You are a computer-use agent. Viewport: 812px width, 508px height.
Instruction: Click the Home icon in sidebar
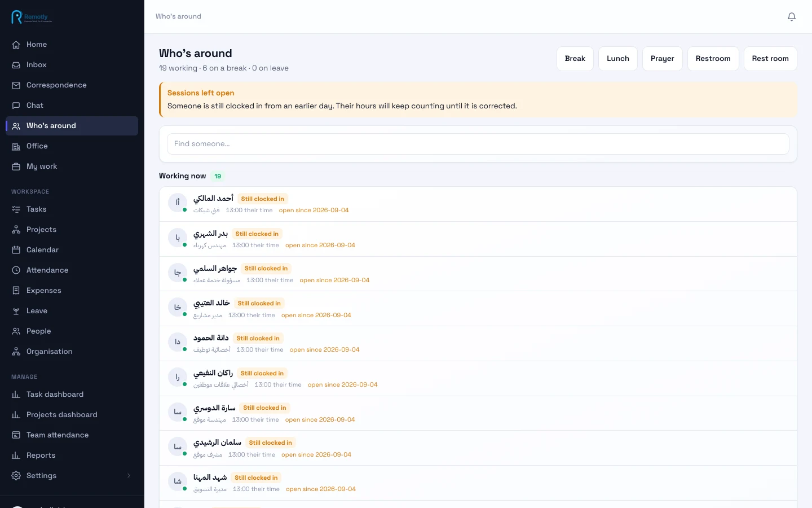click(16, 45)
